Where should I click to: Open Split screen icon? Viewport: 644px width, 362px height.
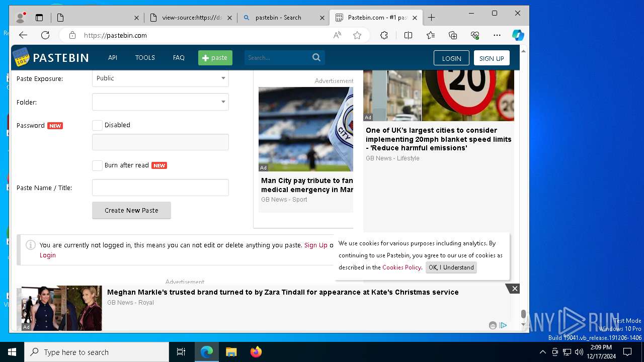[408, 35]
